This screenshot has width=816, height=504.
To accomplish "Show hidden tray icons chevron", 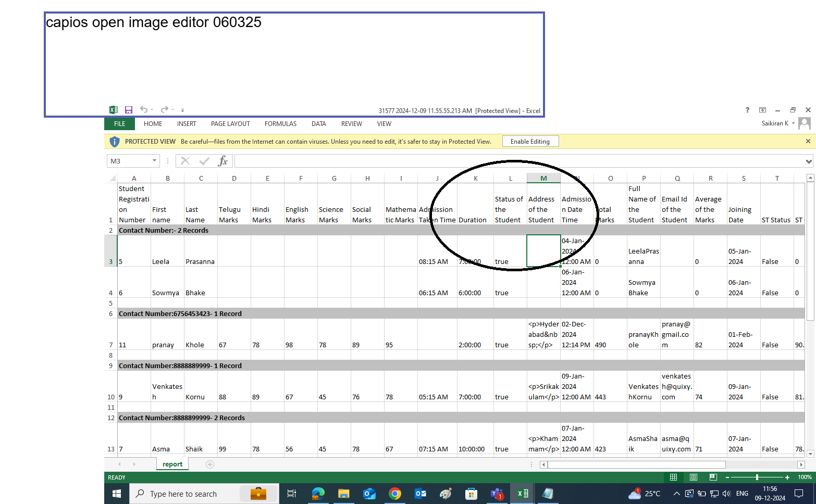I will 676,494.
